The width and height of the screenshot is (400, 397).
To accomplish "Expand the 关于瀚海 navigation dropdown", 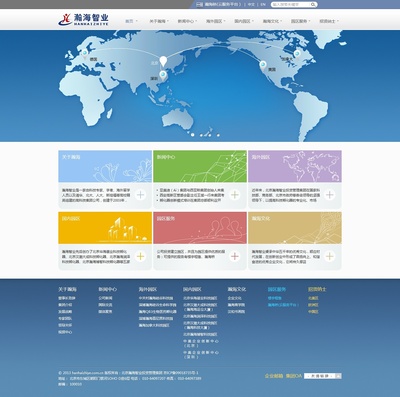I will (159, 21).
